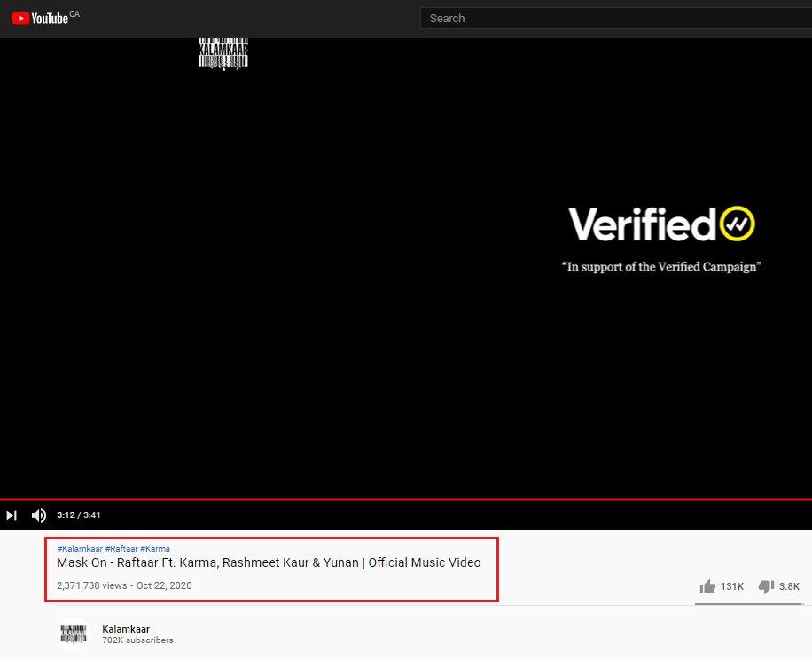Click the 3.8K dislikes count
The width and height of the screenshot is (812, 660).
[x=789, y=586]
